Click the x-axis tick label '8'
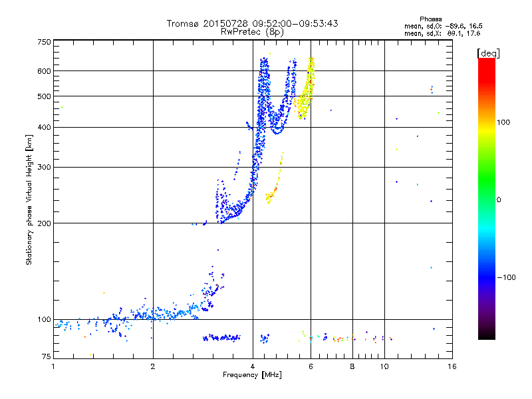The image size is (532, 399). click(352, 366)
